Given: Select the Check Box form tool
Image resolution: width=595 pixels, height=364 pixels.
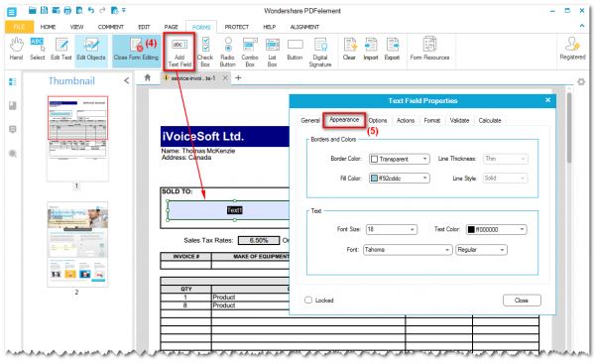Looking at the screenshot, I should pos(205,52).
